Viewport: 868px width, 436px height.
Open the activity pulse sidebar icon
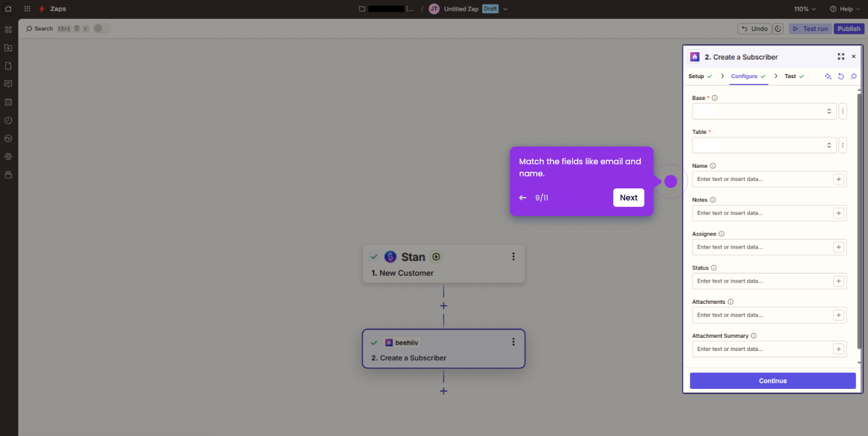8,138
